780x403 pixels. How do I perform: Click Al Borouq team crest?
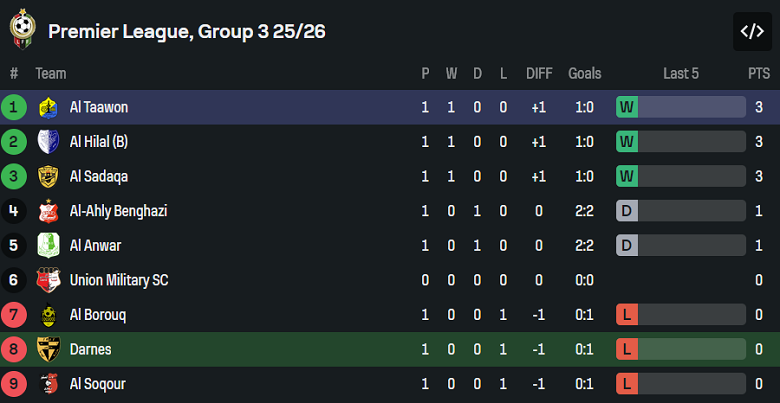(47, 315)
